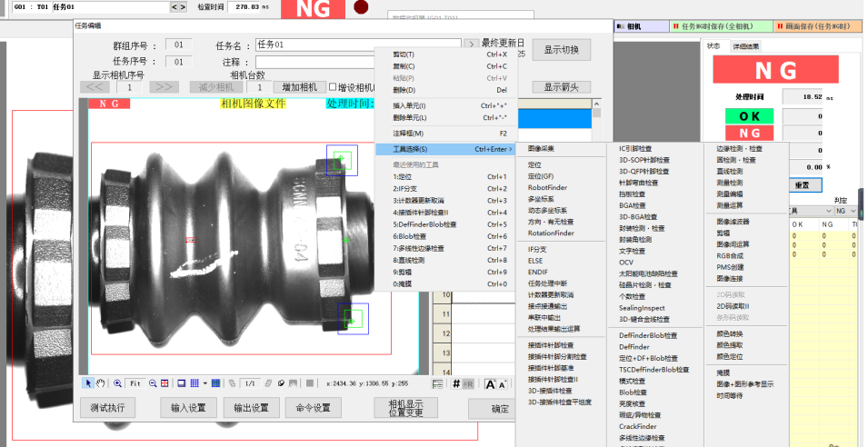Screen dimensions: 868x447
Task: Click the zoom out magnifier icon
Action: (x=152, y=383)
